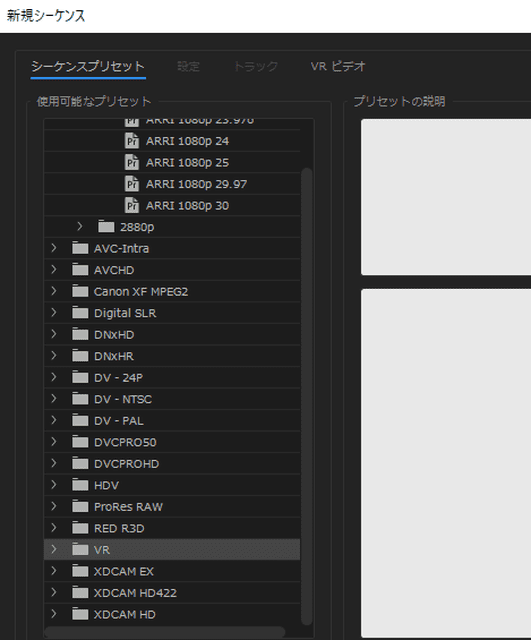Switch to the トラック tab
Screen dimensions: 531x640
click(256, 66)
